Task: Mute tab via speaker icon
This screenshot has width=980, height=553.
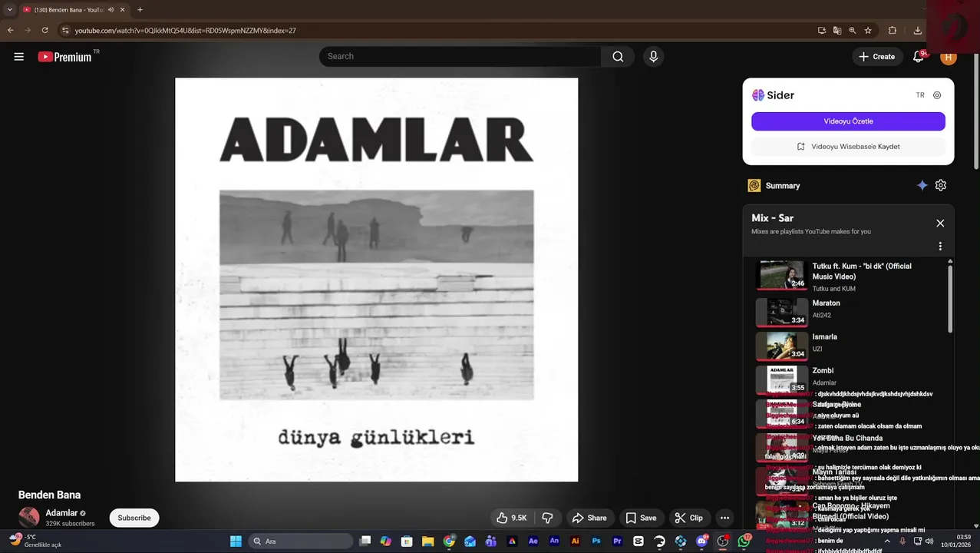Action: pos(111,10)
